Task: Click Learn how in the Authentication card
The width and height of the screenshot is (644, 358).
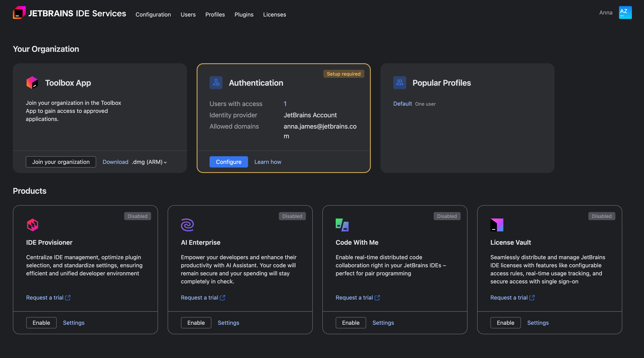Action: 268,162
